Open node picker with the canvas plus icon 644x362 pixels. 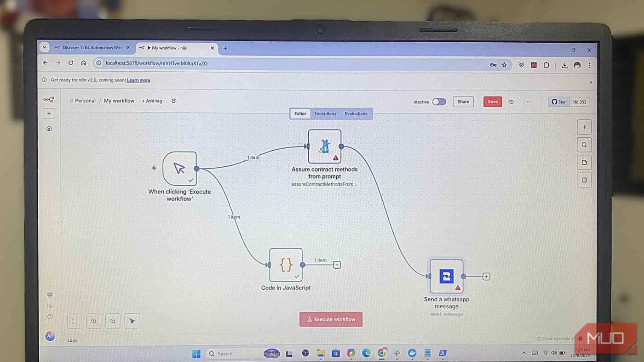(584, 127)
